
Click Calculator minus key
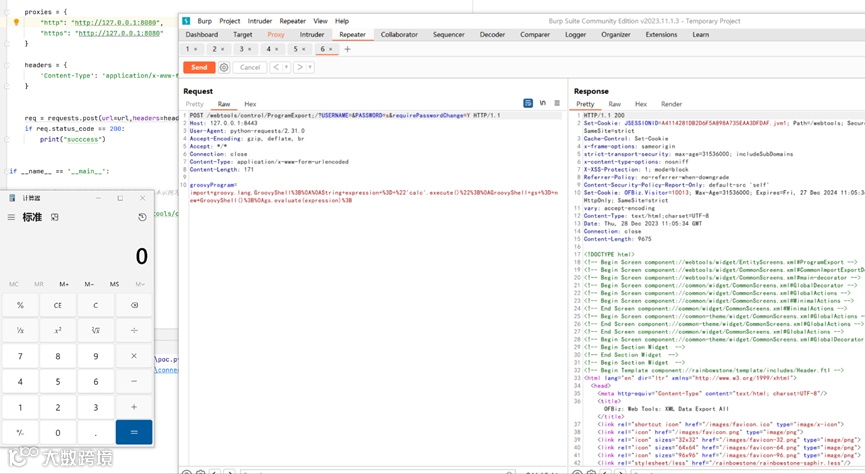134,381
